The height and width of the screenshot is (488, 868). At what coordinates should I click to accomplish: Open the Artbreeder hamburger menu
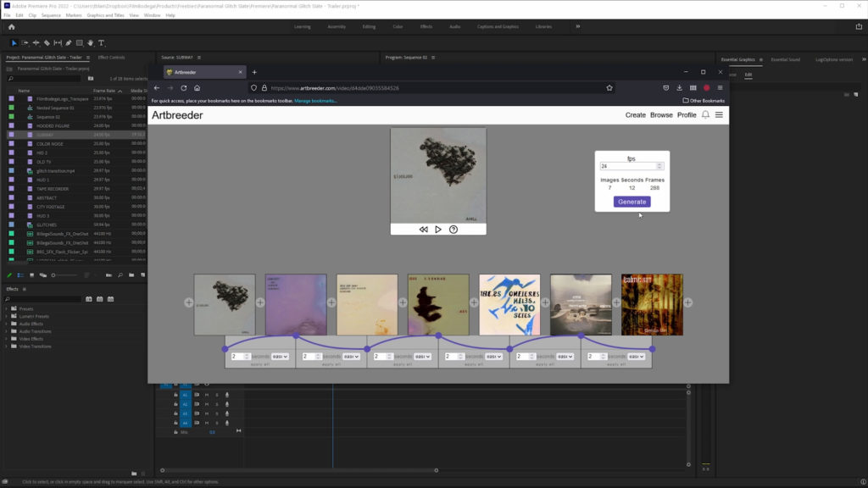[719, 114]
